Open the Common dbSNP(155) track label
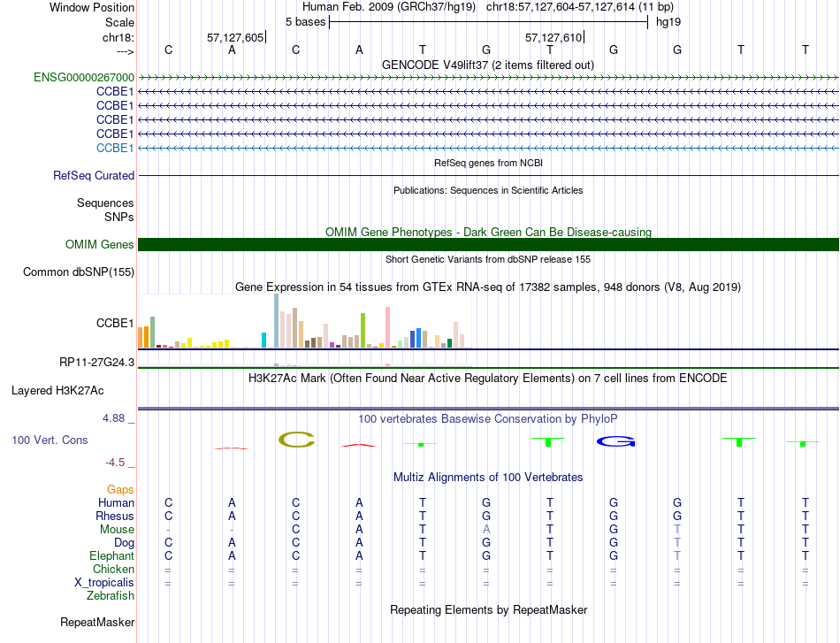Viewport: 840px width, 643px height. click(79, 272)
